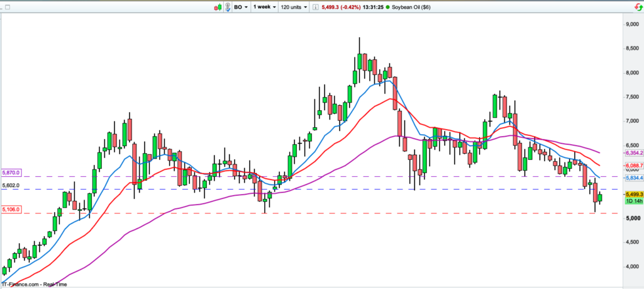644x289 pixels.
Task: Select the 5,602.0 horizontal line label
Action: click(11, 186)
